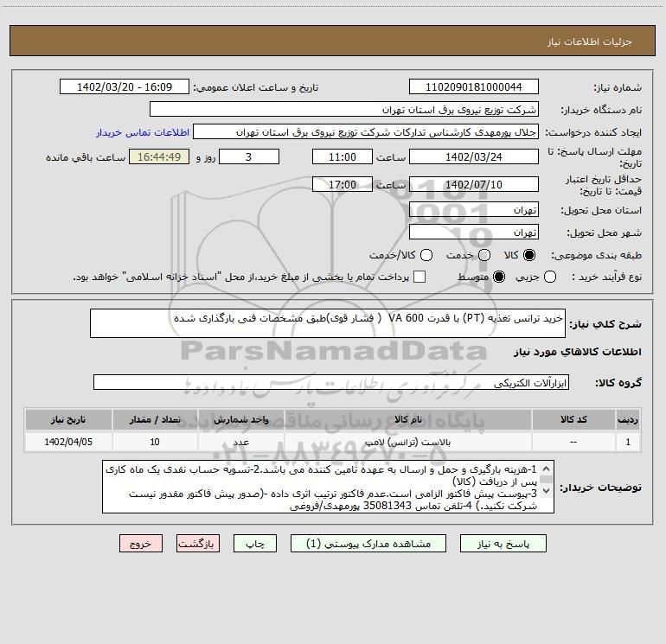This screenshot has width=666, height=644.
Task: Click row number cell 1
Action: pos(628,442)
